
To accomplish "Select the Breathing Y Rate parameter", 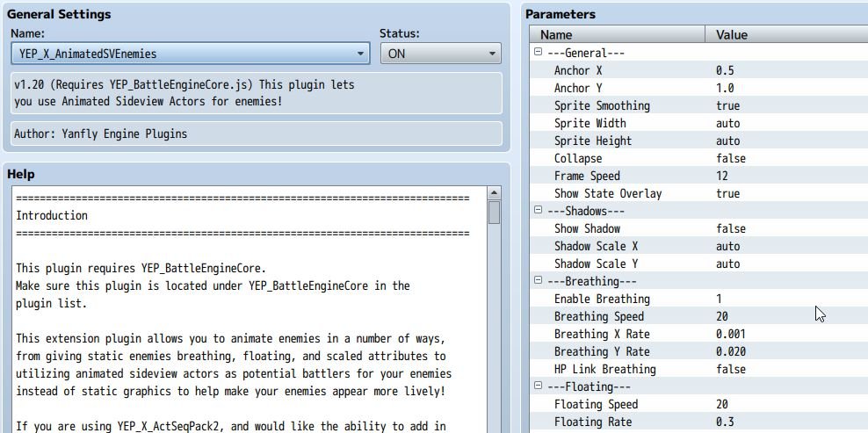I will [x=698, y=351].
